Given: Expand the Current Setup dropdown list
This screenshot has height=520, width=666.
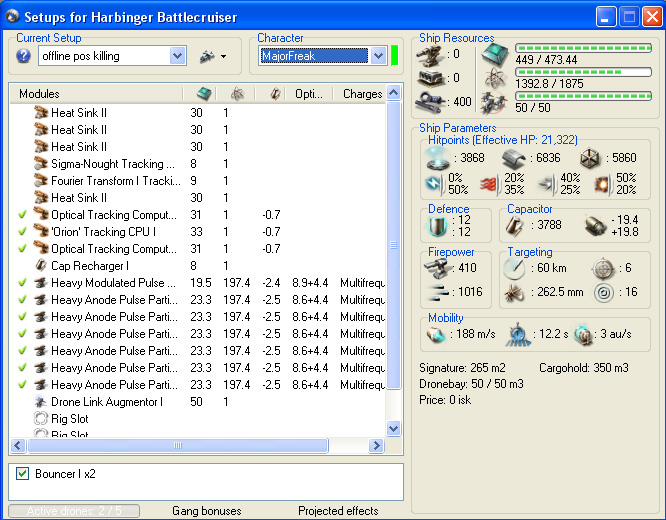Looking at the screenshot, I should coord(178,57).
